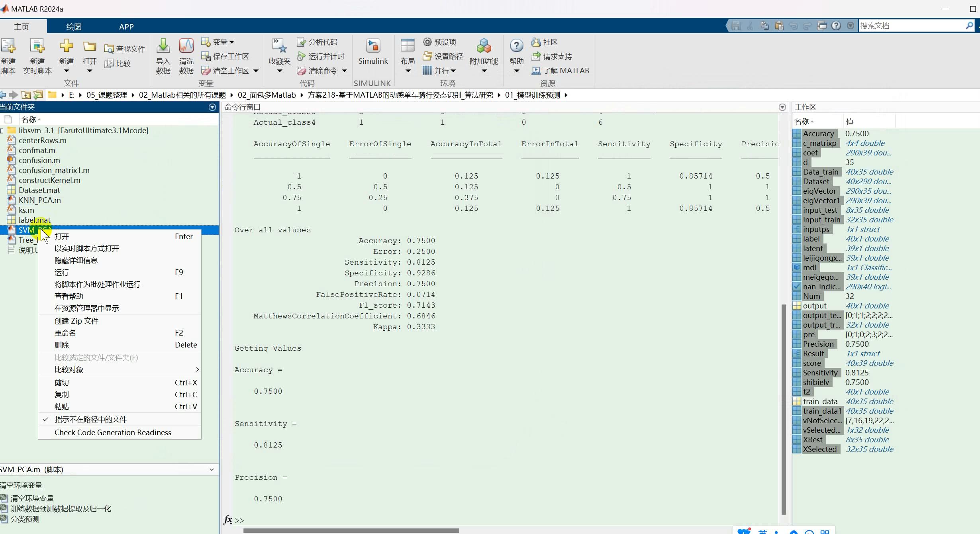Click the Analyze Code (分析代码) icon
The height and width of the screenshot is (534, 980).
click(x=302, y=42)
